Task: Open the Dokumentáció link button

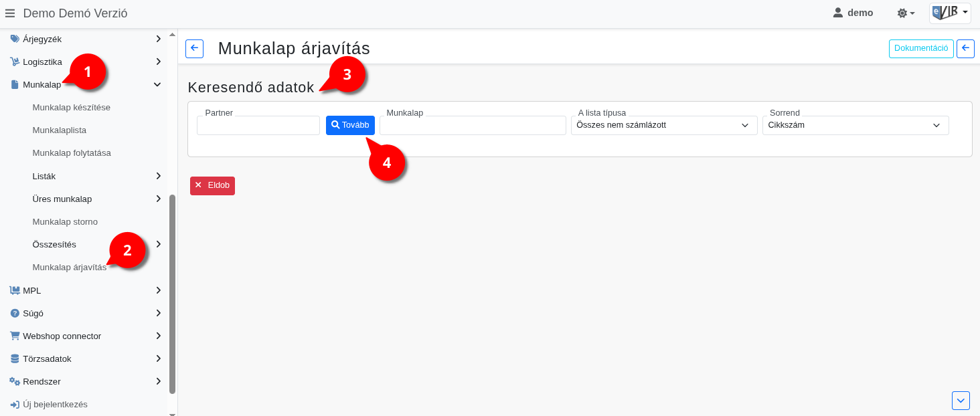Action: 920,48
